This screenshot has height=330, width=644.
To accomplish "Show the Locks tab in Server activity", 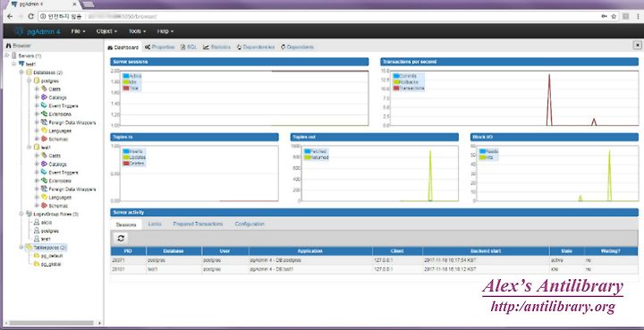I will pos(155,224).
